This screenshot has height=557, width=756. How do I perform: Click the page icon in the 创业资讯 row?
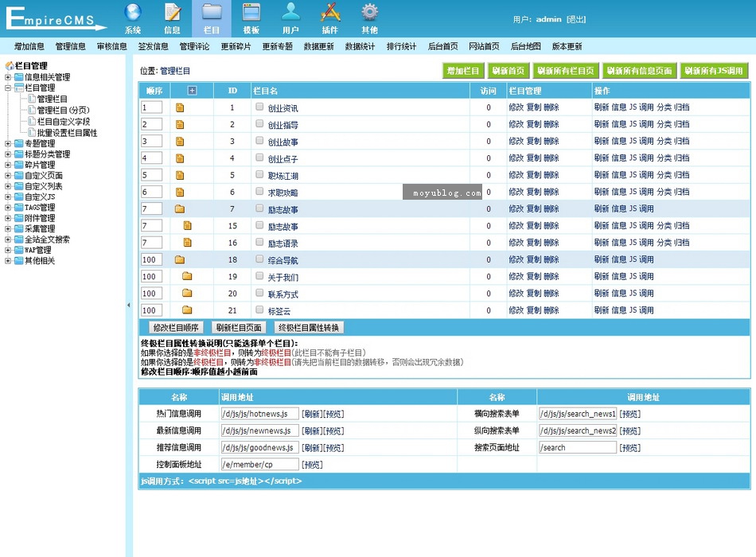click(180, 107)
